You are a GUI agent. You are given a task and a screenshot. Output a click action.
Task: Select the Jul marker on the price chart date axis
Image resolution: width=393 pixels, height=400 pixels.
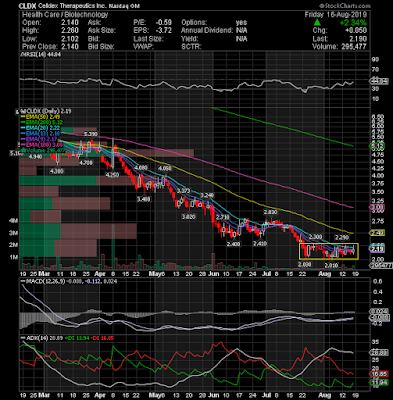[x=267, y=274]
